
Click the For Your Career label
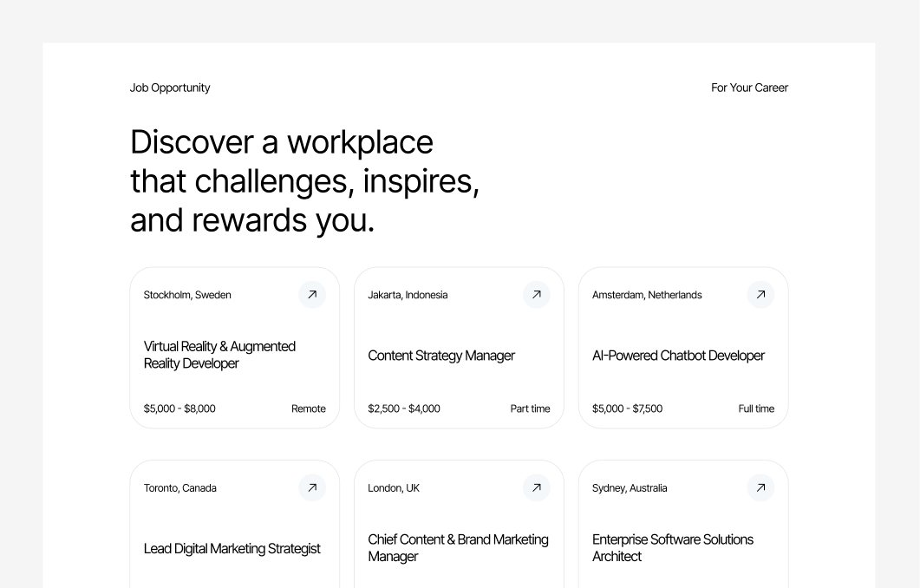[749, 88]
